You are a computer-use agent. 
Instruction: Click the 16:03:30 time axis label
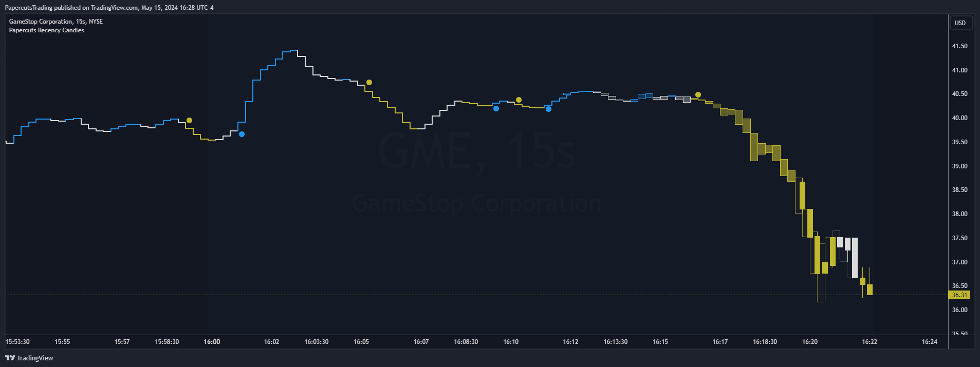317,342
